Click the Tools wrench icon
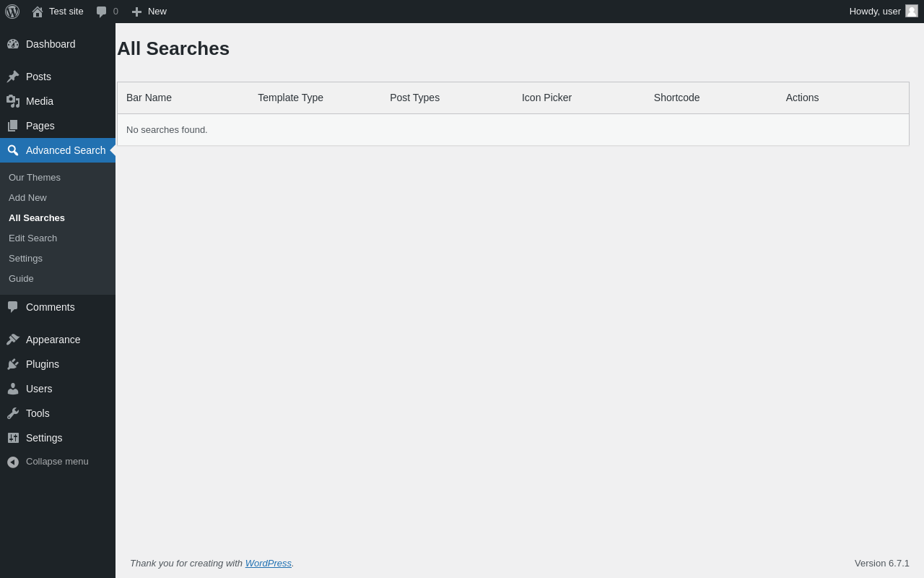 tap(13, 413)
